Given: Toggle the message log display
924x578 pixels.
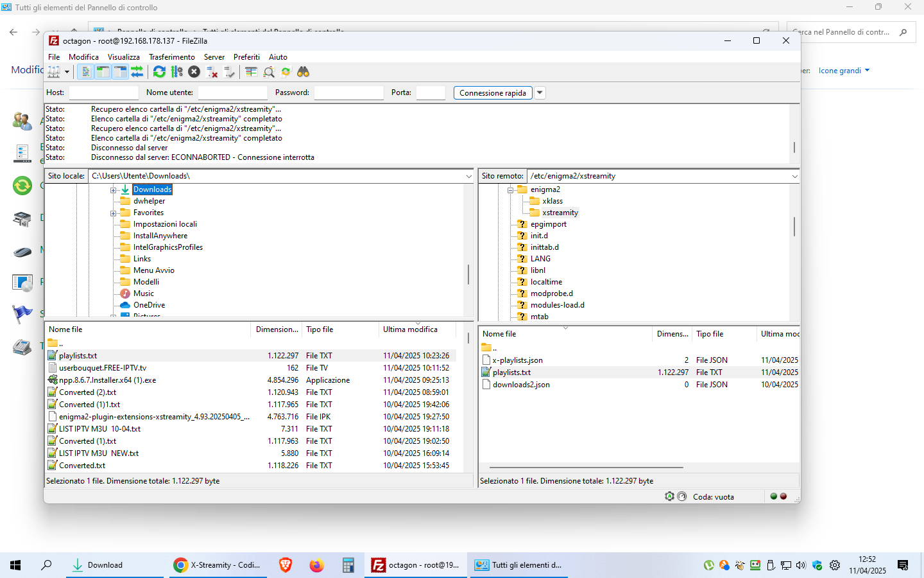Looking at the screenshot, I should click(x=85, y=72).
